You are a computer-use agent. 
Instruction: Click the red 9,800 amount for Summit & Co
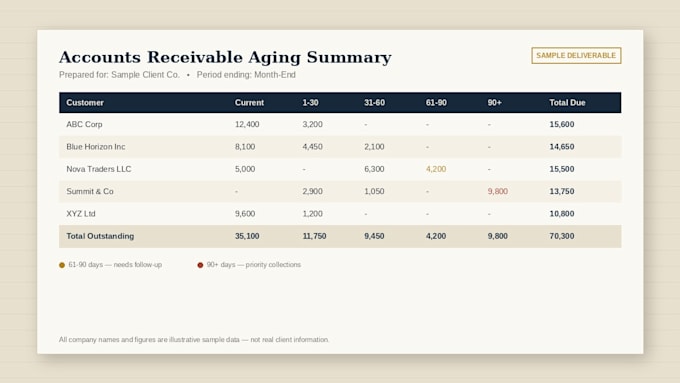pyautogui.click(x=497, y=191)
